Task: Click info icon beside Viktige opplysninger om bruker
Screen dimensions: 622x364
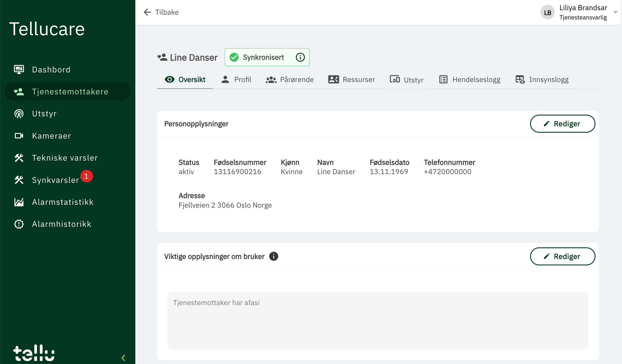Action: tap(273, 256)
